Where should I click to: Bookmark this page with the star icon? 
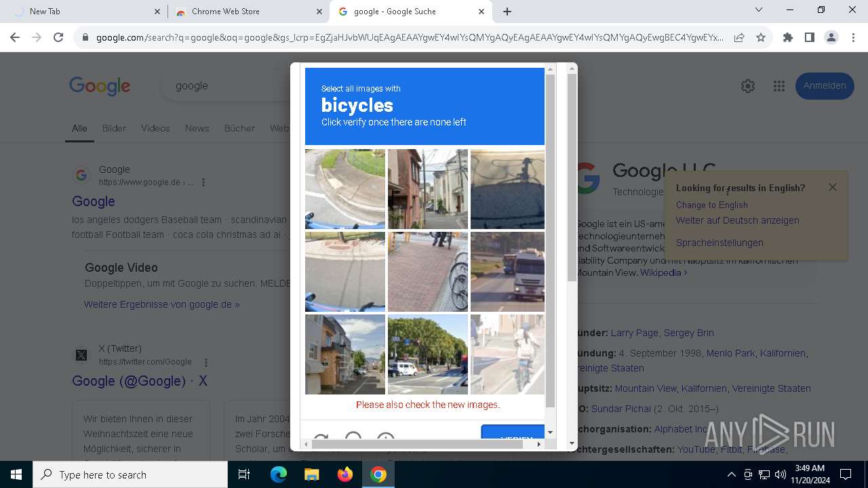(x=761, y=37)
